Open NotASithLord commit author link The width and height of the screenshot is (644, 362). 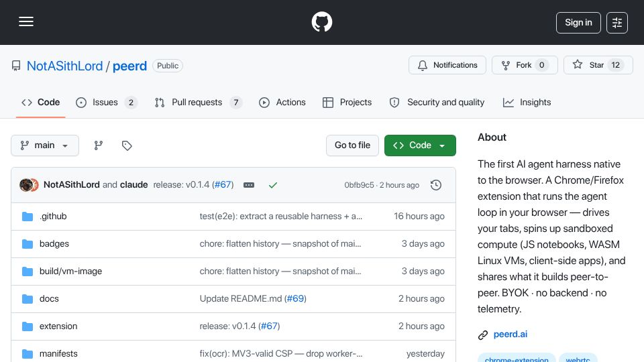tap(72, 185)
